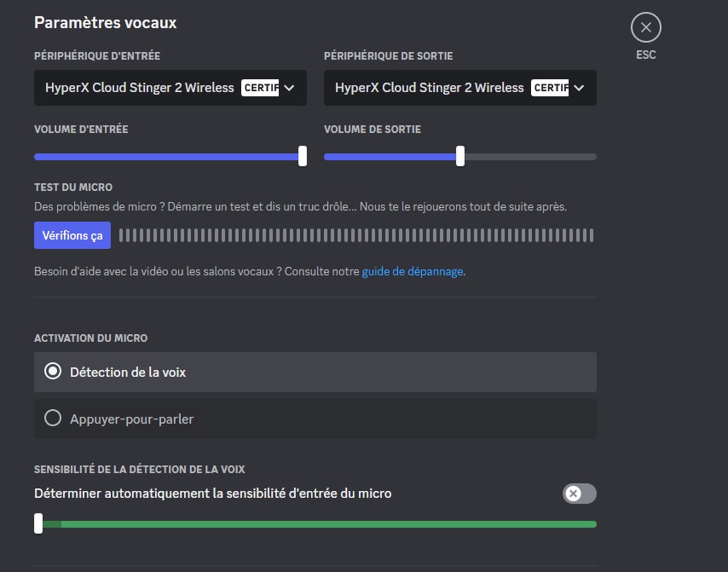This screenshot has width=728, height=572.
Task: Click the ESC label under the close icon
Action: [x=645, y=55]
